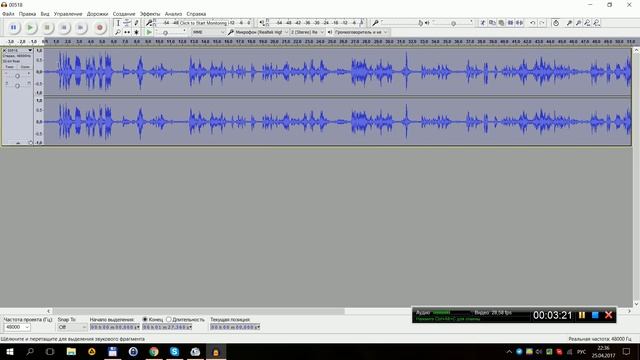This screenshot has height=360, width=640.
Task: Select the Selection (I-beam) tool
Action: click(118, 23)
